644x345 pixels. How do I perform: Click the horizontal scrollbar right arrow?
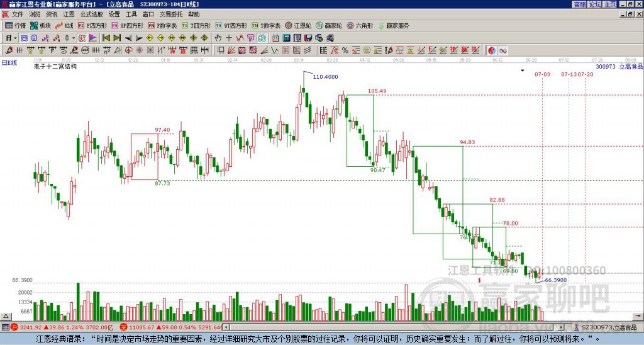(x=562, y=327)
